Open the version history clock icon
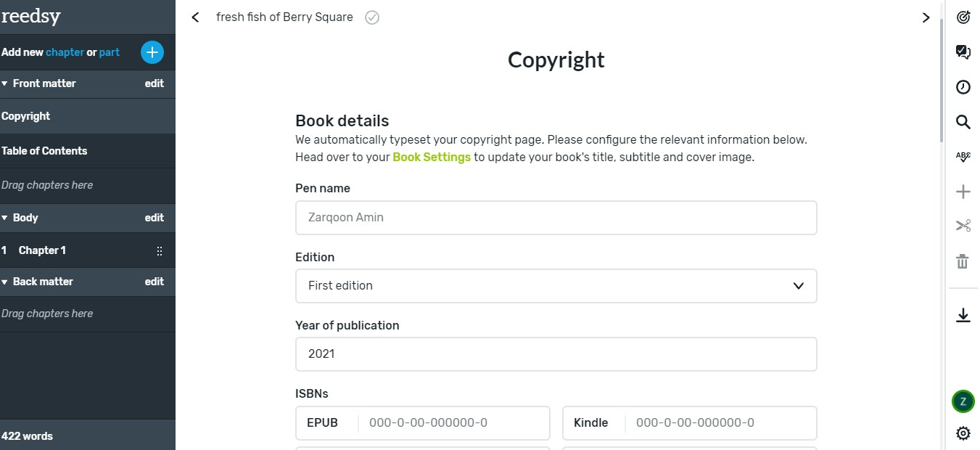 [963, 87]
